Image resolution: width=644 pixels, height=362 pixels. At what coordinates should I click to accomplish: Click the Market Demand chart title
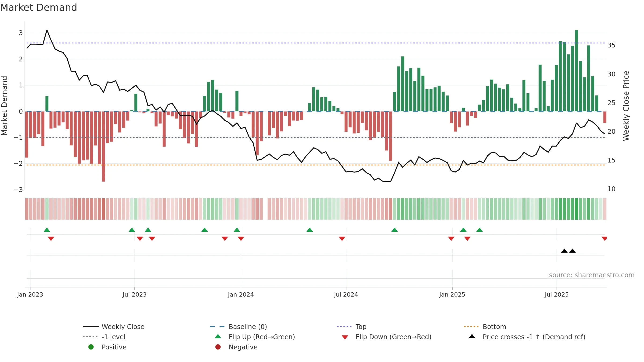pos(39,8)
